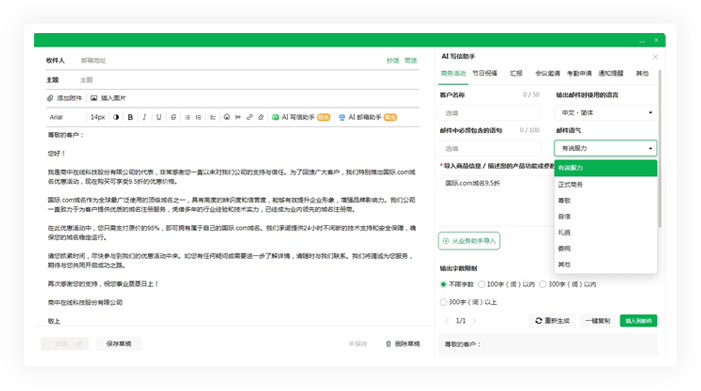The image size is (701, 391).
Task: Select the 300字(词)以上 radio option
Action: [443, 302]
